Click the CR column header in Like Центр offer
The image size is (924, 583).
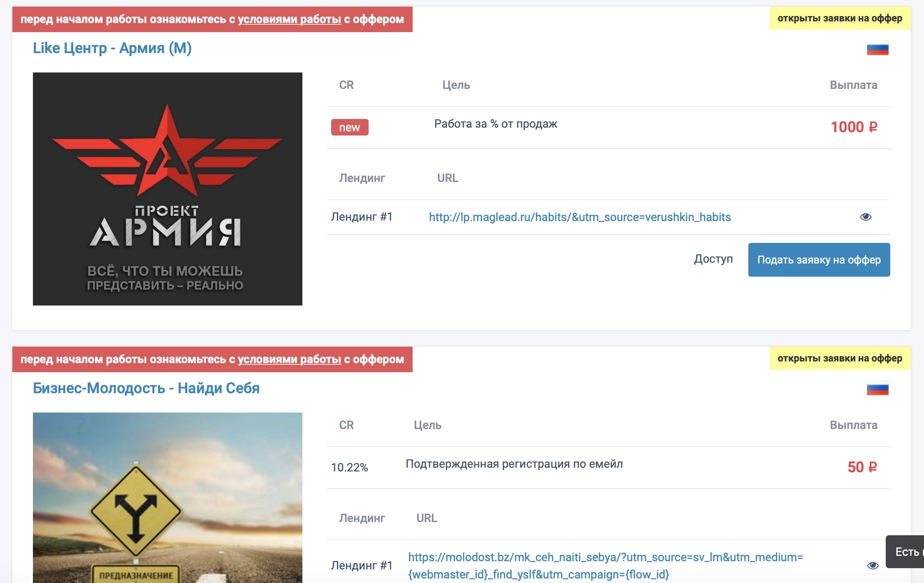click(346, 85)
